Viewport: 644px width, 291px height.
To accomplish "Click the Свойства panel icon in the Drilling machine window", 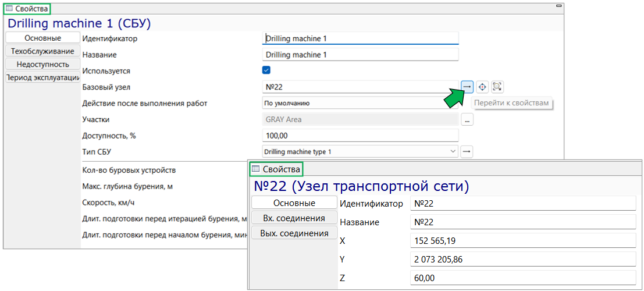I will [x=9, y=8].
